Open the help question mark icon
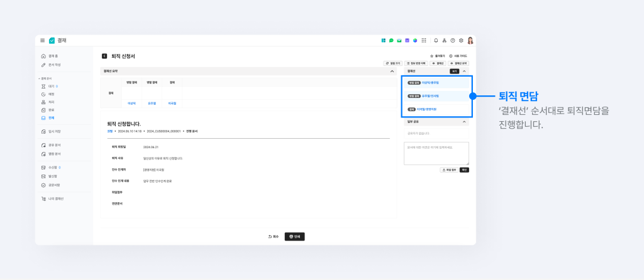The height and width of the screenshot is (280, 644). coord(453,40)
